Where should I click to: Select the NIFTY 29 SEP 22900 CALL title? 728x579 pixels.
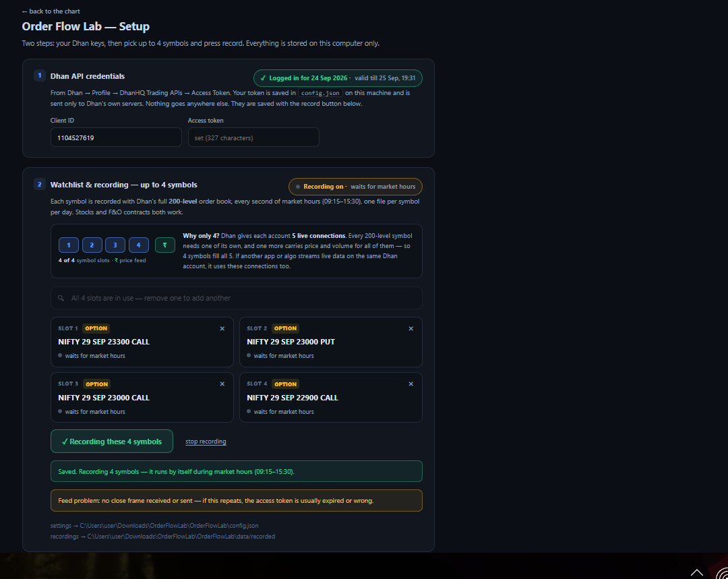pos(293,398)
